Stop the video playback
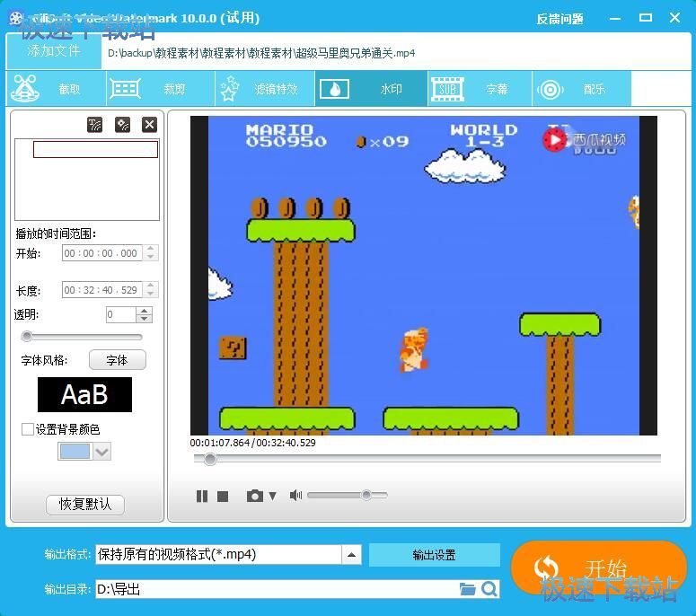Image resolution: width=696 pixels, height=616 pixels. (x=223, y=497)
